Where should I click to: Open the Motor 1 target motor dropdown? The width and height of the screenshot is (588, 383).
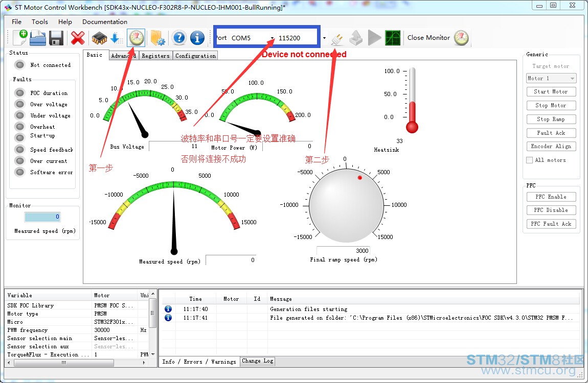pos(551,78)
